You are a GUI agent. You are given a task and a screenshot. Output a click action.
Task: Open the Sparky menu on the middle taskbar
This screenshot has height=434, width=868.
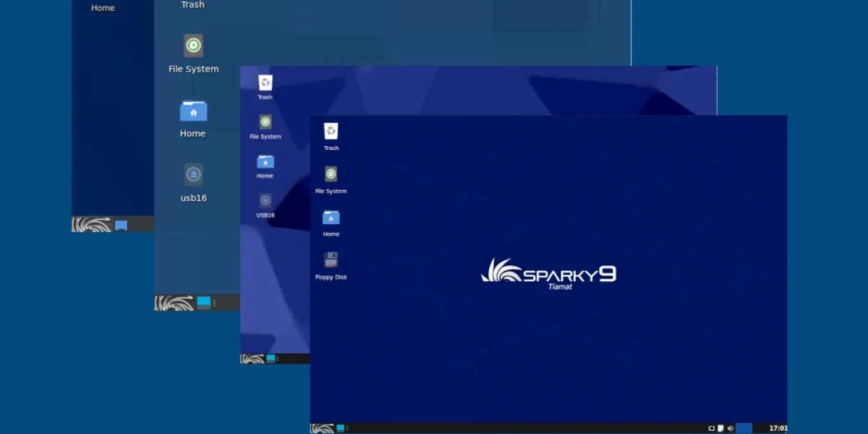251,358
